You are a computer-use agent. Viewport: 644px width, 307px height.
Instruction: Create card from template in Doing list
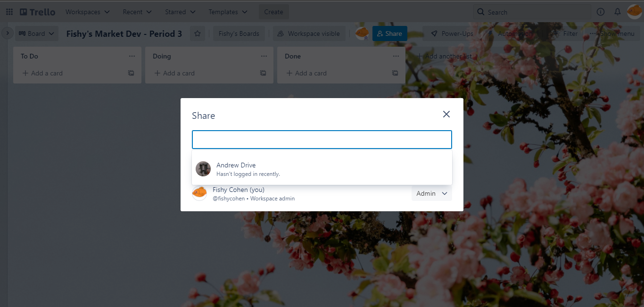click(x=263, y=73)
